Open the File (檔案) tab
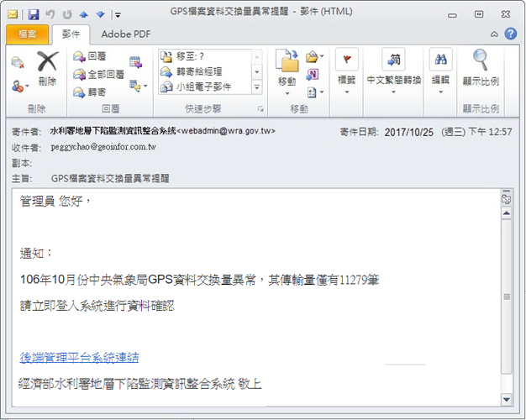Screen dimensions: 526x420 point(28,34)
